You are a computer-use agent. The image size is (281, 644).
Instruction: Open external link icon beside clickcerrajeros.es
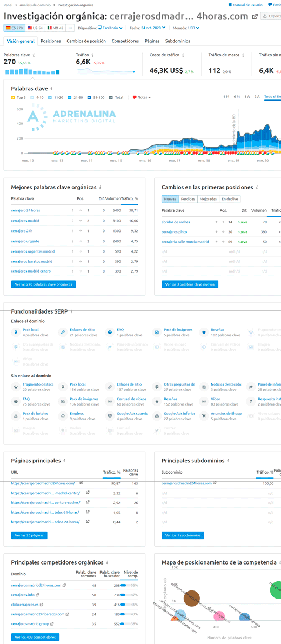coord(42,605)
